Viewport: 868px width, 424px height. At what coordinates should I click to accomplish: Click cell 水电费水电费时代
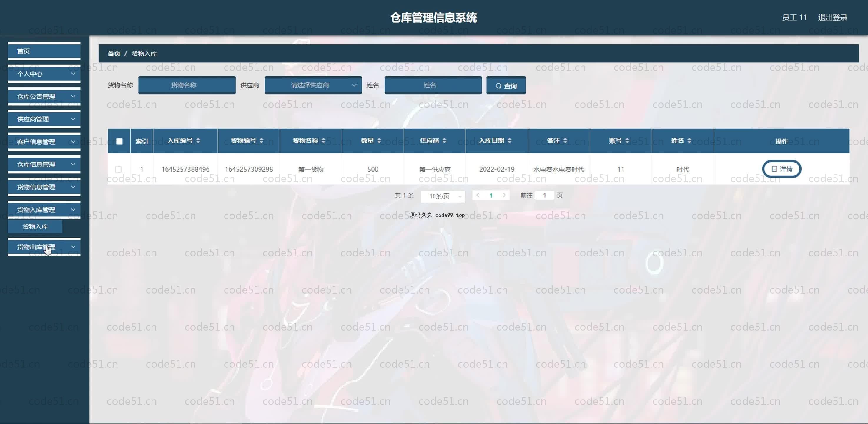tap(559, 169)
